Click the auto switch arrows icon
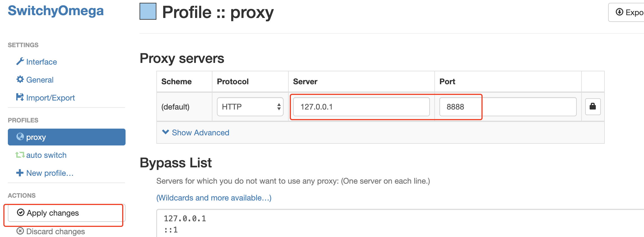 20,155
